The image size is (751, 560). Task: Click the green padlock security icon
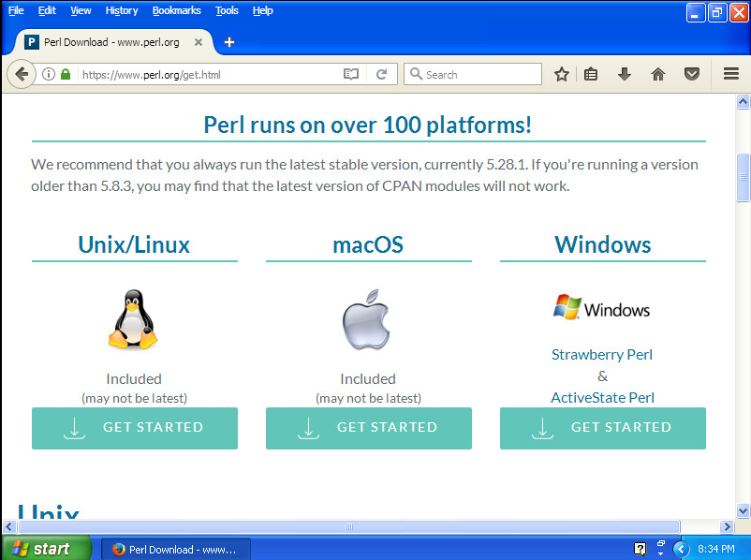pyautogui.click(x=66, y=74)
